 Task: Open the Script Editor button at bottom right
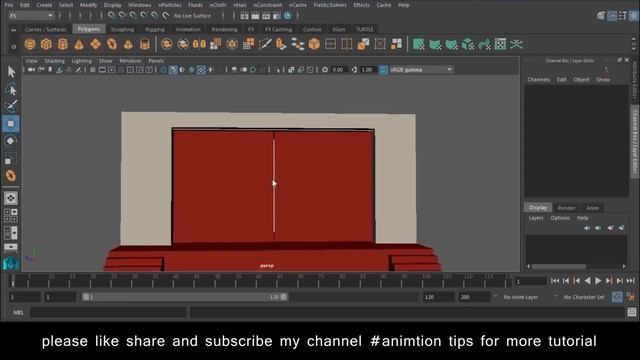tap(632, 312)
